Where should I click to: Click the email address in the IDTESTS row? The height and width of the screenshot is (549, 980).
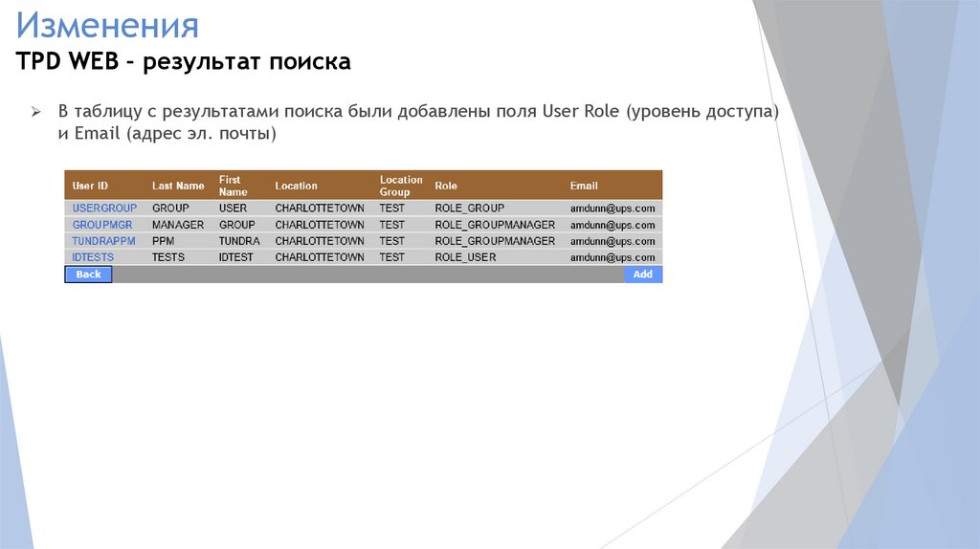tap(612, 257)
